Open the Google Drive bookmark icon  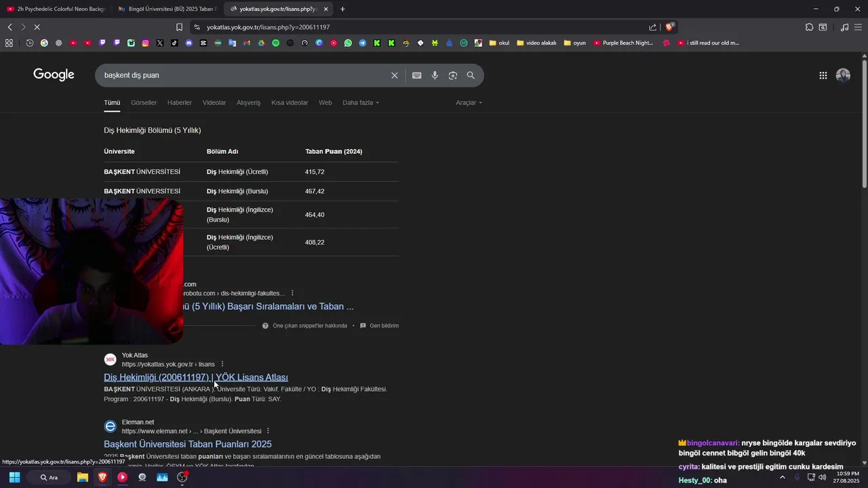261,43
